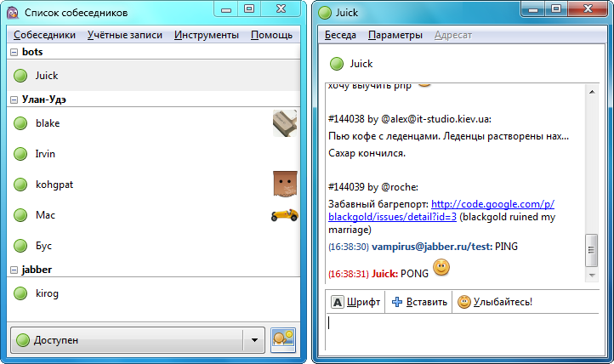The width and height of the screenshot is (614, 364).
Task: Click the chat scrollbar thumb
Action: 592,250
